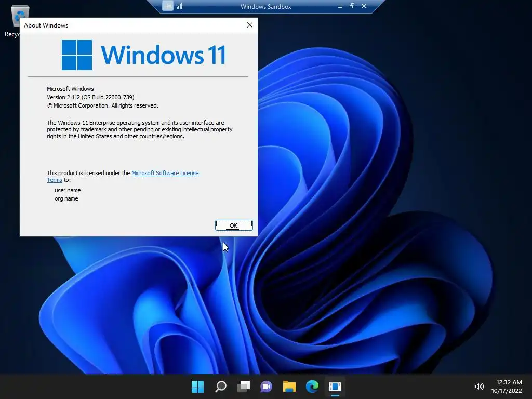The width and height of the screenshot is (532, 399).
Task: Close the Windows Sandbox session
Action: click(x=364, y=6)
